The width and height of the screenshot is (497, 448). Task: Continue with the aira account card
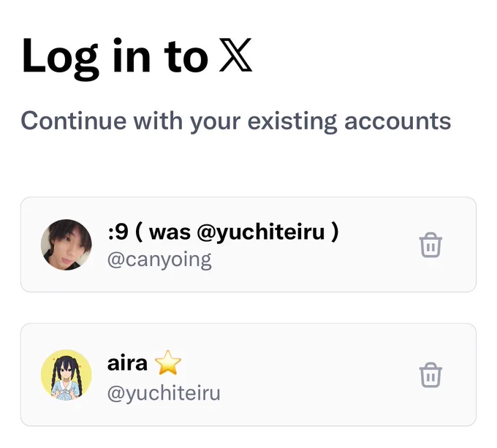pos(248,375)
